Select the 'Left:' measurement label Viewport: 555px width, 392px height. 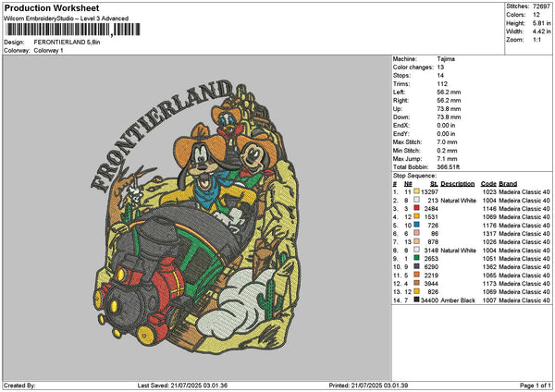point(398,92)
